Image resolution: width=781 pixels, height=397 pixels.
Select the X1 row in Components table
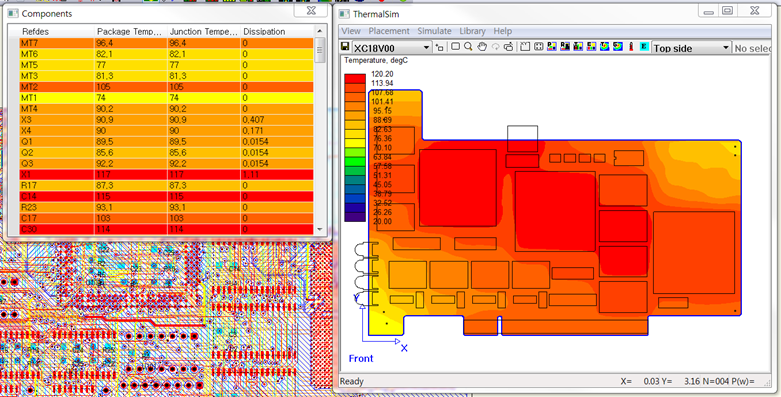(x=166, y=175)
